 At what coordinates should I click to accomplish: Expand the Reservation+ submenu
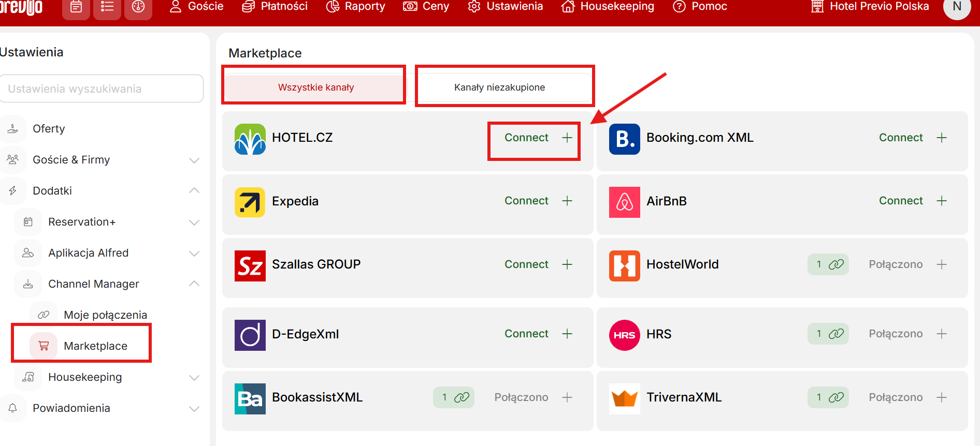point(194,222)
